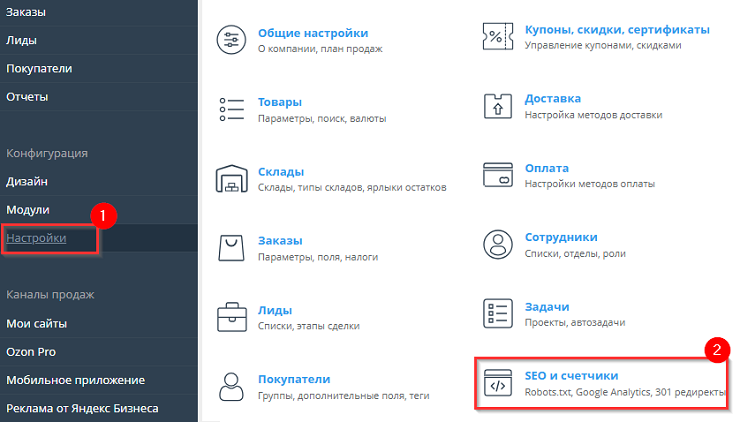740x422 pixels.
Task: Open the Доставка settings link
Action: pyautogui.click(x=553, y=99)
